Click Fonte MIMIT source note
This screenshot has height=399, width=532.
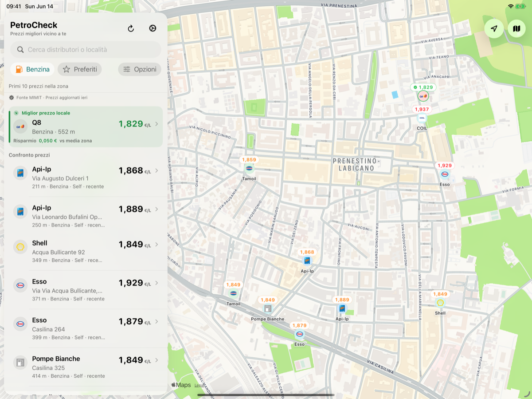coord(48,98)
